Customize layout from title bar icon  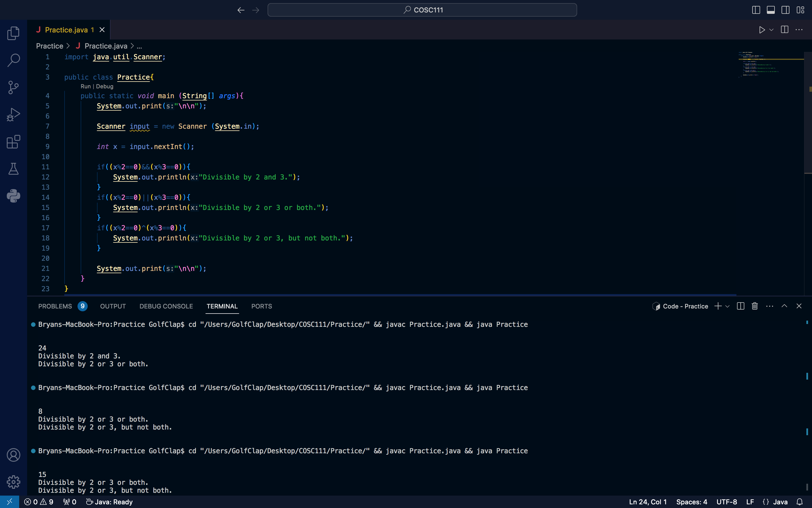[x=800, y=10]
